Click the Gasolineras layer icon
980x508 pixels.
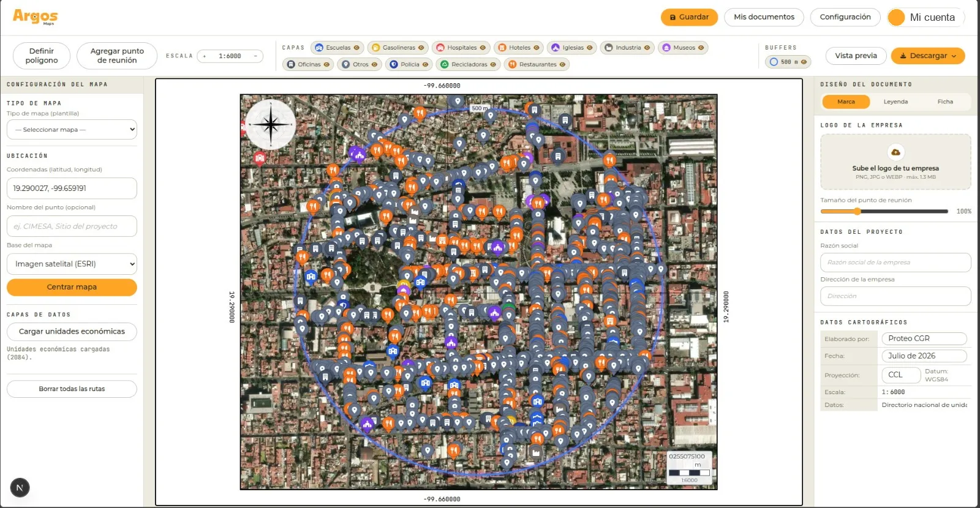point(375,48)
